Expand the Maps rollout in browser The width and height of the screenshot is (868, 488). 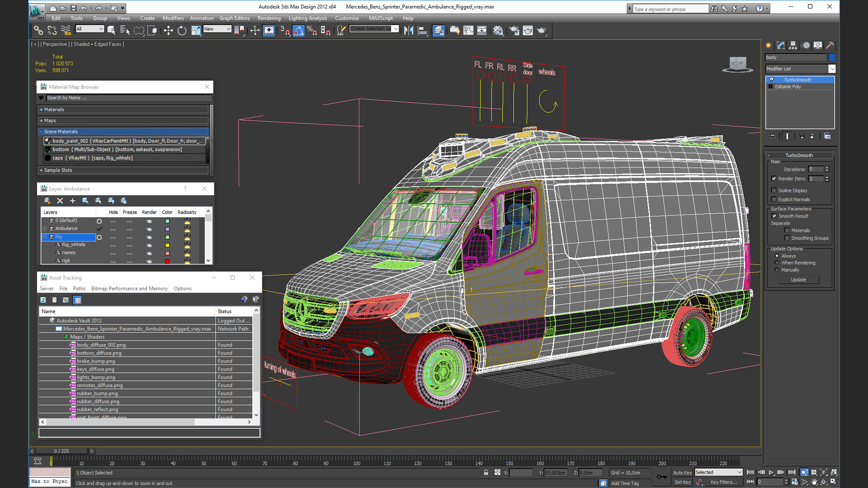tap(123, 121)
